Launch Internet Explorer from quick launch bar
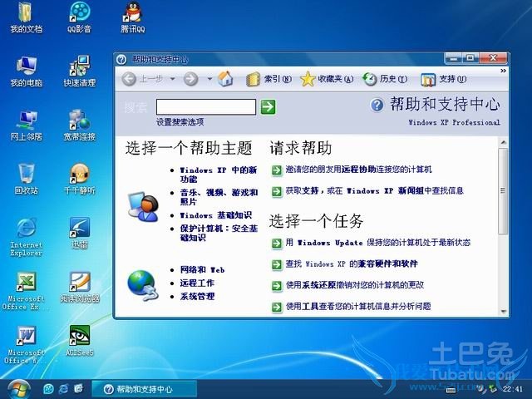The height and width of the screenshot is (399, 532). (63, 389)
